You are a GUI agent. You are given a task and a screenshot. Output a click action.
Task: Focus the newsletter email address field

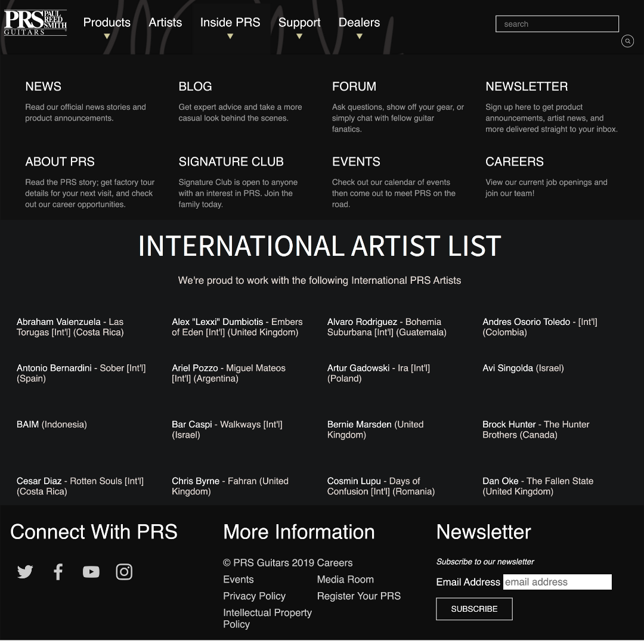click(557, 582)
